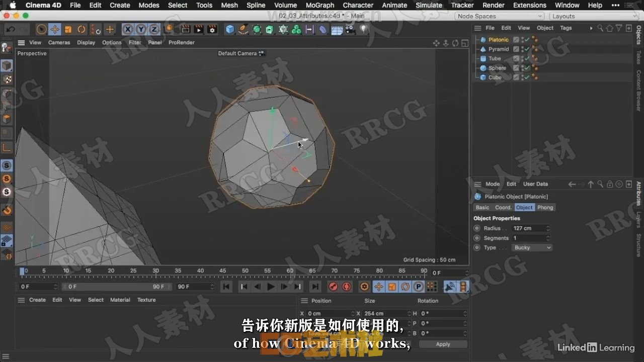Toggle Pyramid object green checkmark
This screenshot has width=644, height=362.
click(527, 49)
